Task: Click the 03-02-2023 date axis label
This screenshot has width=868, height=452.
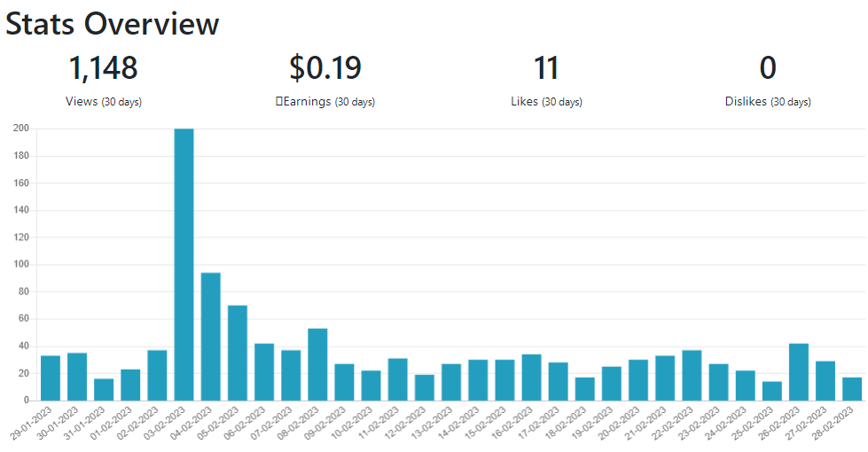Action: [164, 423]
